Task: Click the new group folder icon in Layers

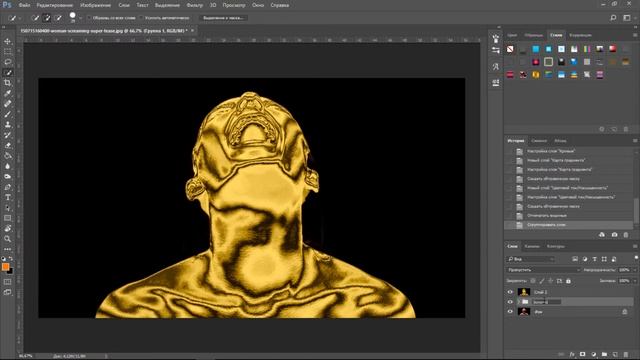Action: 604,354
